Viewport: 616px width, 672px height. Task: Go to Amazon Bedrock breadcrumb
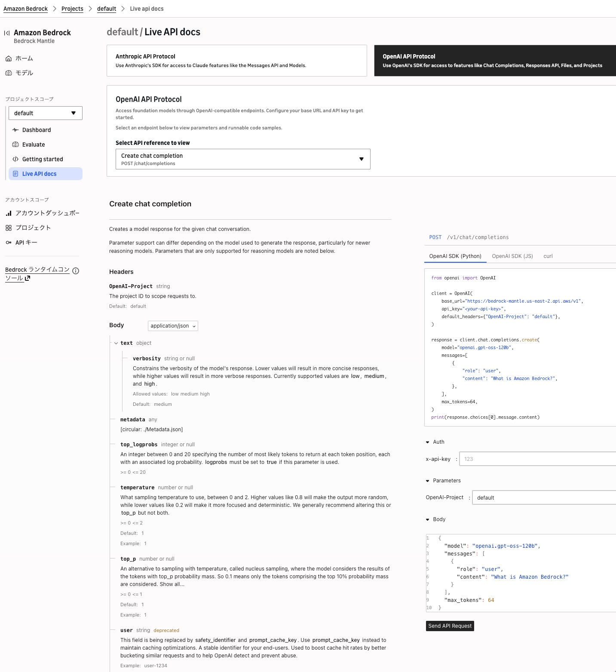(x=25, y=9)
